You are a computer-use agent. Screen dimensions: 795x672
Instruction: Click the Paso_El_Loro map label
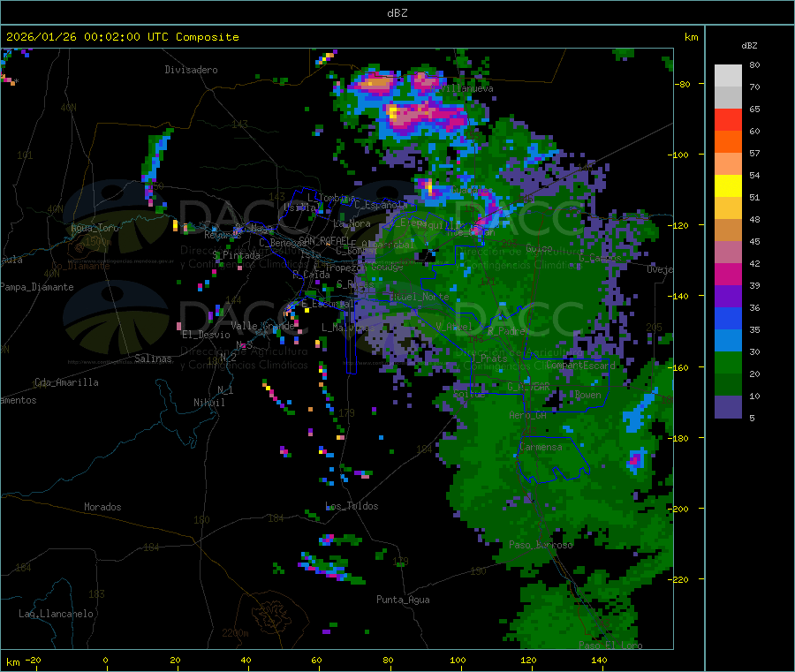(x=610, y=646)
